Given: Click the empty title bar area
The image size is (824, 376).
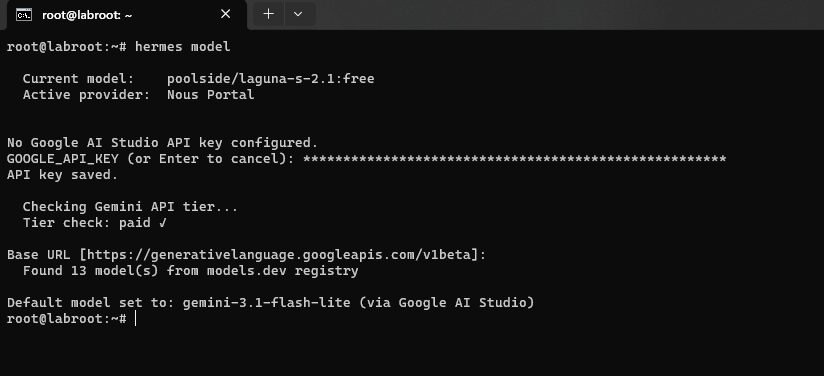Looking at the screenshot, I should [x=568, y=14].
